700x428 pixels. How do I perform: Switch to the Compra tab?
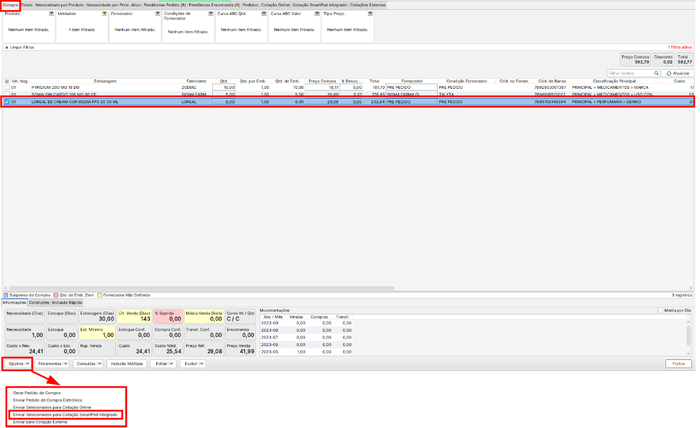(x=10, y=5)
